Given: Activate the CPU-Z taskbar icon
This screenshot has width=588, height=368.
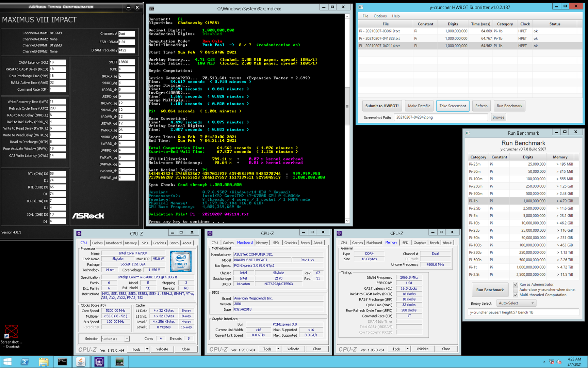Looking at the screenshot, I should point(99,362).
